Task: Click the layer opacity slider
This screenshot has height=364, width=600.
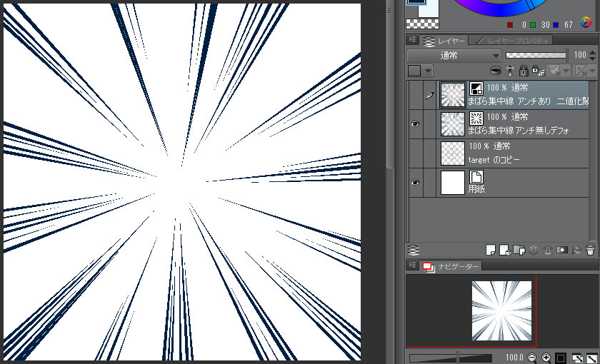Action: [x=536, y=55]
